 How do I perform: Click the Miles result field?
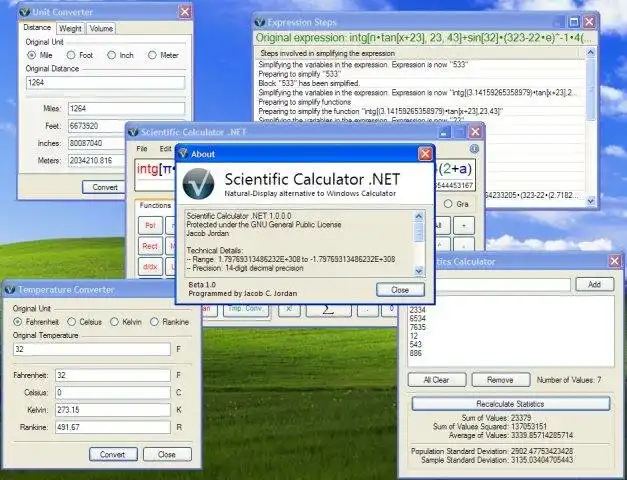pos(126,108)
